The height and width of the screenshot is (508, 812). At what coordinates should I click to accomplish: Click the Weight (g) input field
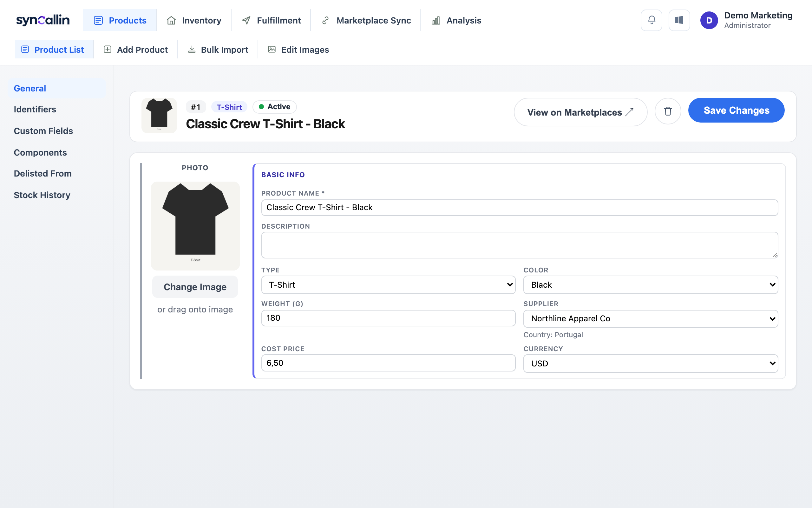pyautogui.click(x=388, y=318)
